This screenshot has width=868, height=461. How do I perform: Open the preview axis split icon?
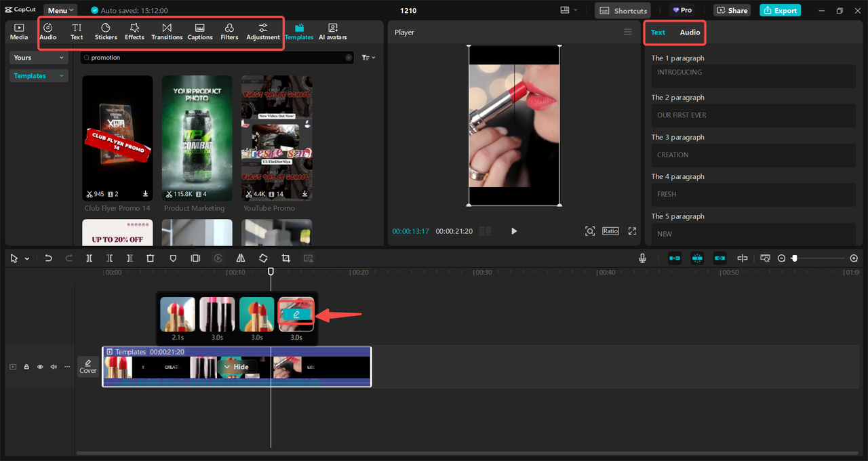click(743, 258)
